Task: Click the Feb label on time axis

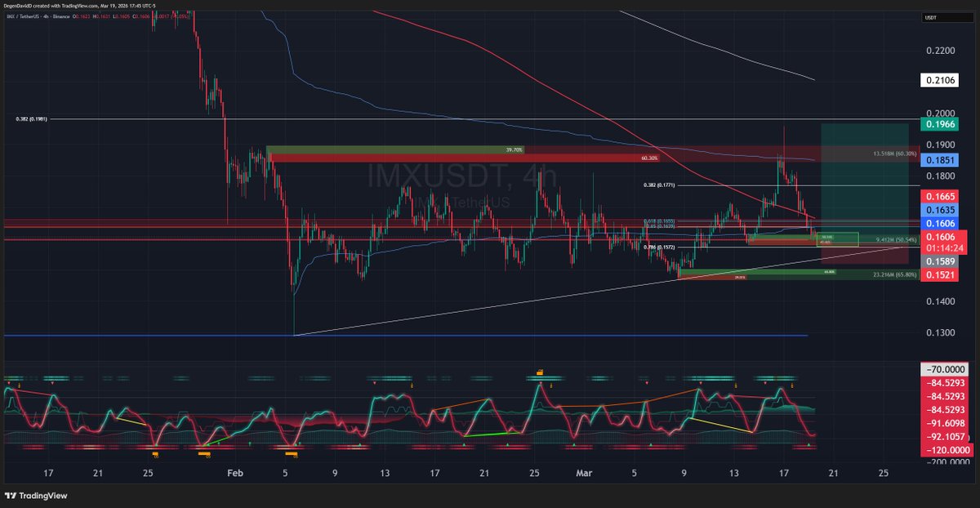Action: [x=235, y=473]
